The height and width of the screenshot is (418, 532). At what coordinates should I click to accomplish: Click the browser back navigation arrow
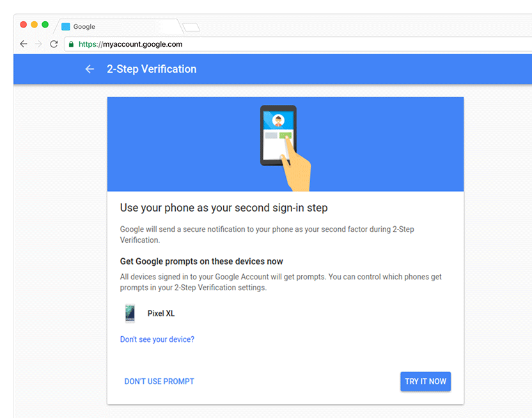click(24, 43)
